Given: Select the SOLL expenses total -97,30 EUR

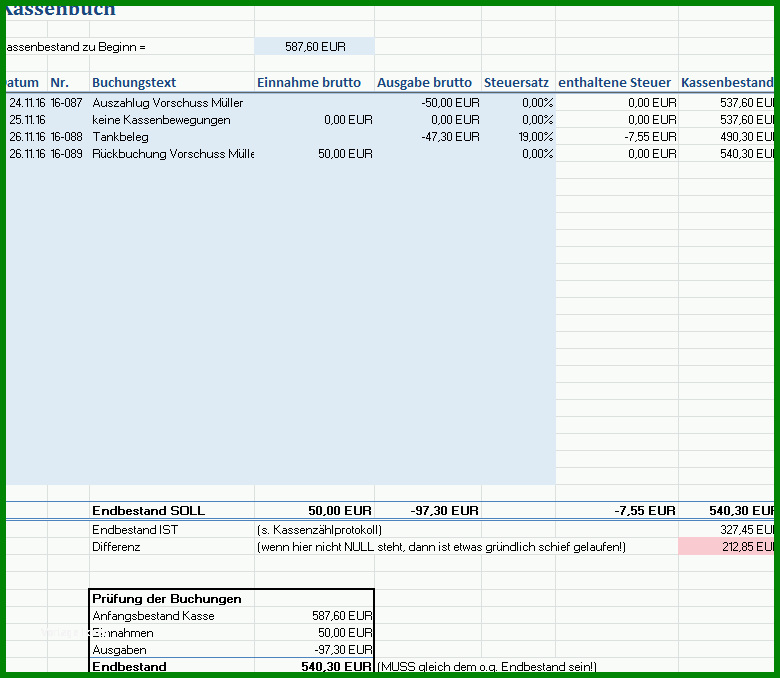Looking at the screenshot, I should [428, 511].
